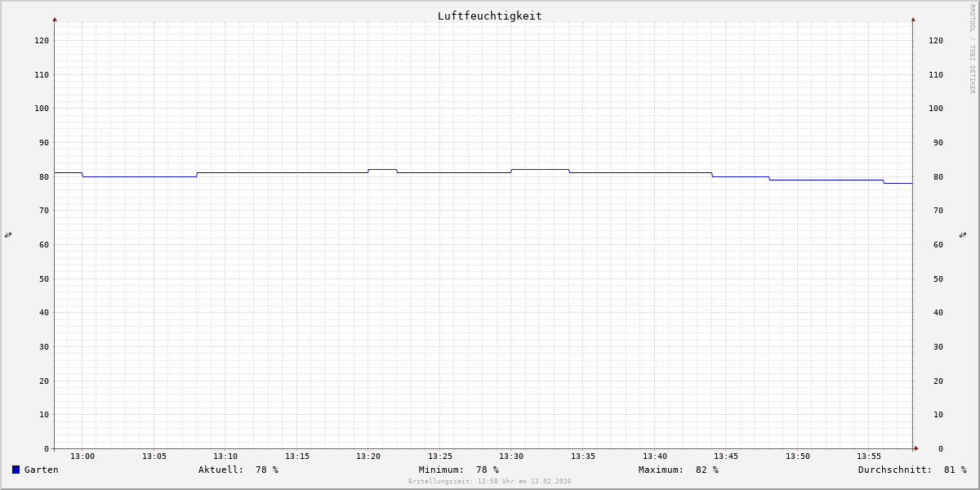Click the Erstellungszeit timestamp footer text
This screenshot has width=980, height=490.
coord(490,482)
